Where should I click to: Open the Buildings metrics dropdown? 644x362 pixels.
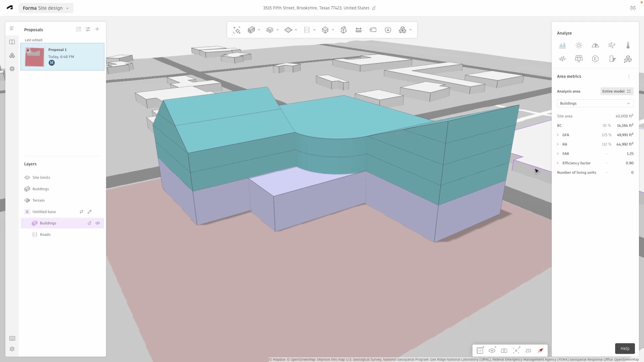(595, 103)
